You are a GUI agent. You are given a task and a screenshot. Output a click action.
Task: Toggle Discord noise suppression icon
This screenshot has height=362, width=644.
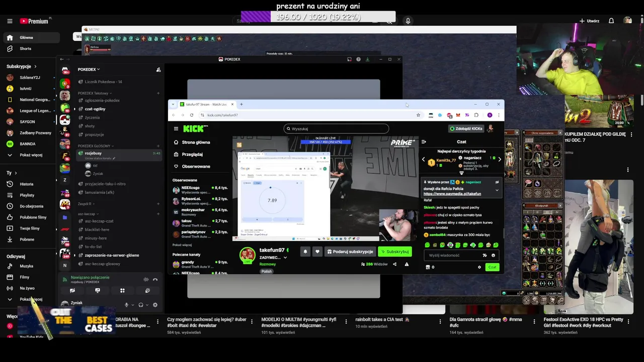tap(146, 280)
